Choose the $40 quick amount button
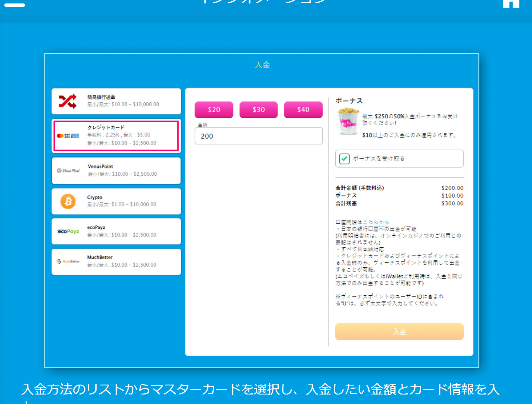The height and width of the screenshot is (404, 532). 303,110
